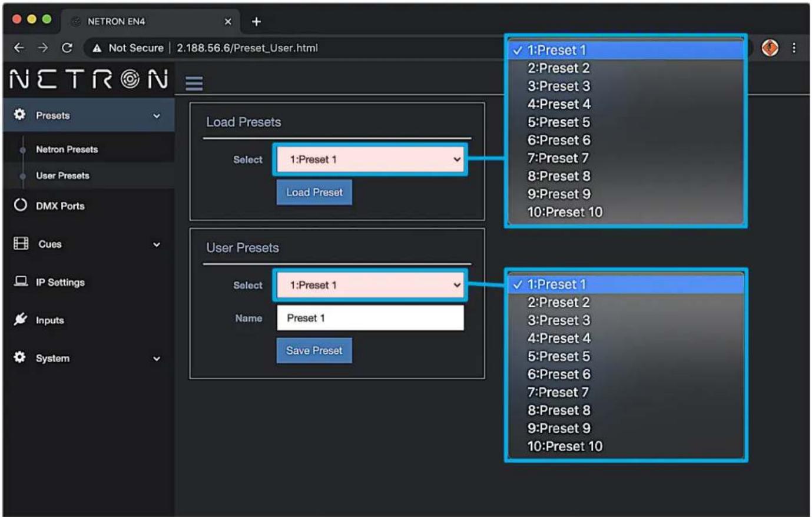Close the NETRON EN4 tab
Image resolution: width=812 pixels, height=517 pixels.
pyautogui.click(x=228, y=22)
